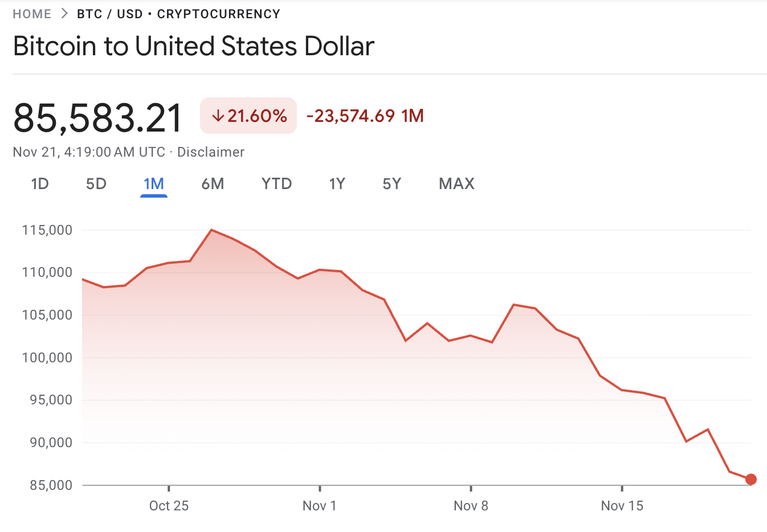
Task: Open the YTD performance view
Action: point(276,183)
